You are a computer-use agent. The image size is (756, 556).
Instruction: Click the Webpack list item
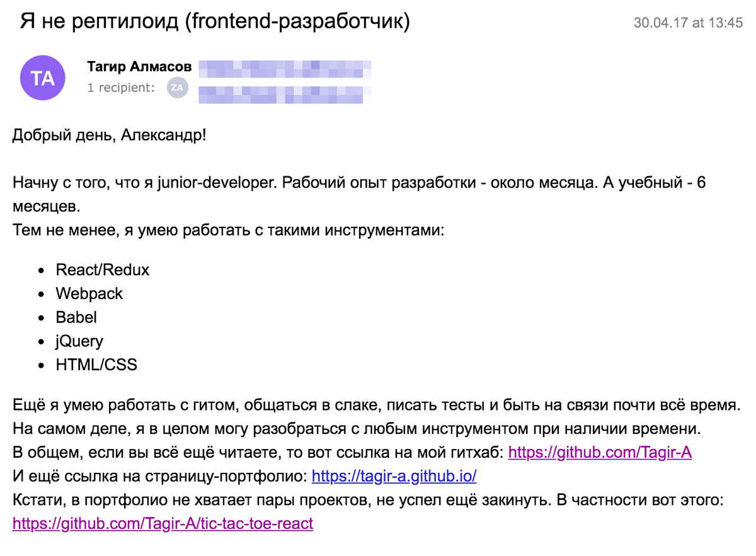click(x=89, y=293)
